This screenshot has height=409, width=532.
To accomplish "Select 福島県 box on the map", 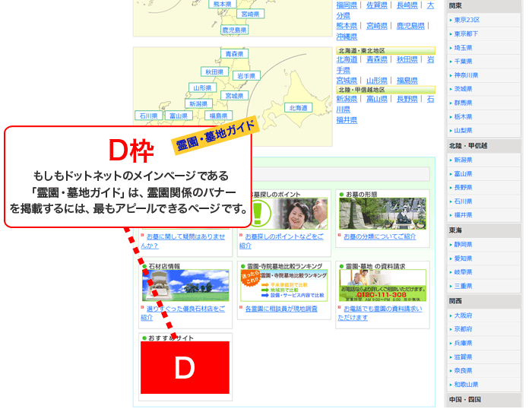I will point(219,116).
